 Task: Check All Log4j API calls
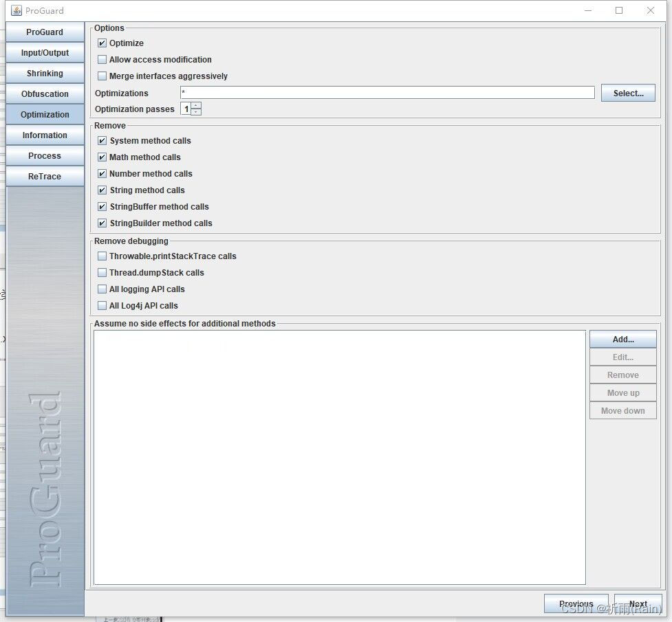click(102, 305)
